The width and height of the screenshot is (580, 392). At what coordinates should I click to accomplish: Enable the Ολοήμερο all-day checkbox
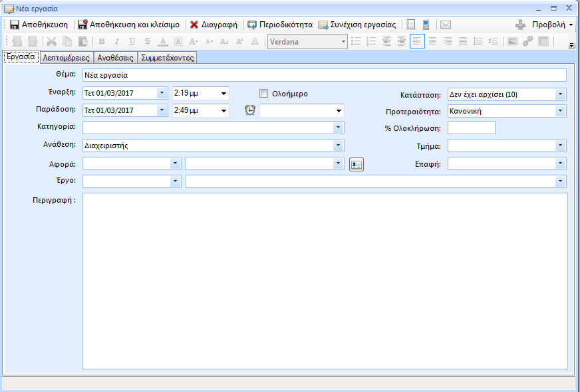tap(264, 94)
